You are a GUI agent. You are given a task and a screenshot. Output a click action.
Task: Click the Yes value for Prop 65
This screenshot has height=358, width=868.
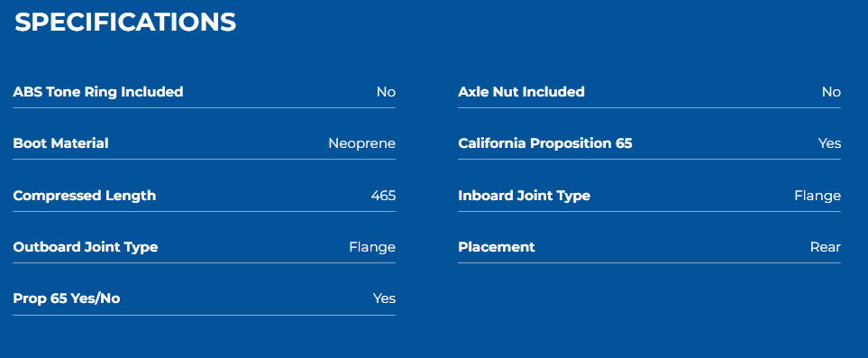pos(384,298)
